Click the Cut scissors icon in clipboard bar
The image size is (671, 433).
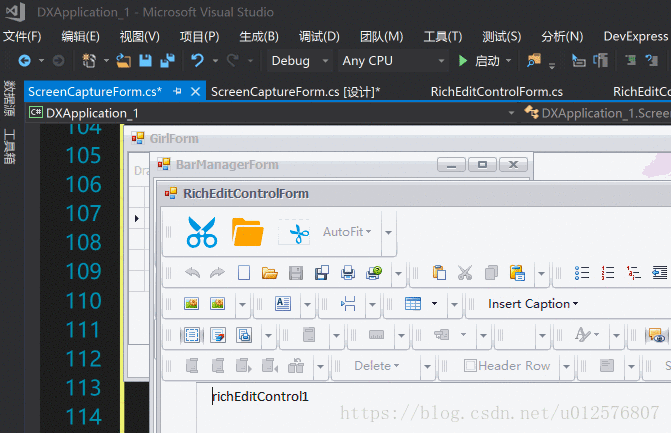click(465, 273)
